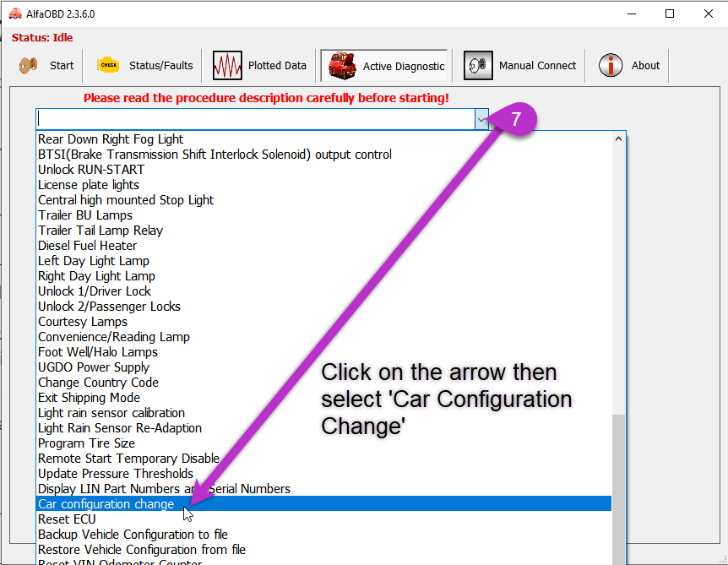The image size is (728, 565).
Task: Pick 'Display LIN Part Numbers' entry
Action: 323,489
